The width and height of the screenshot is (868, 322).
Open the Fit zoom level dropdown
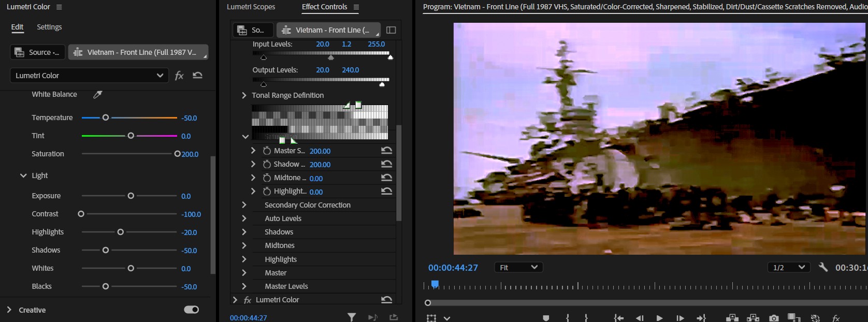click(518, 267)
